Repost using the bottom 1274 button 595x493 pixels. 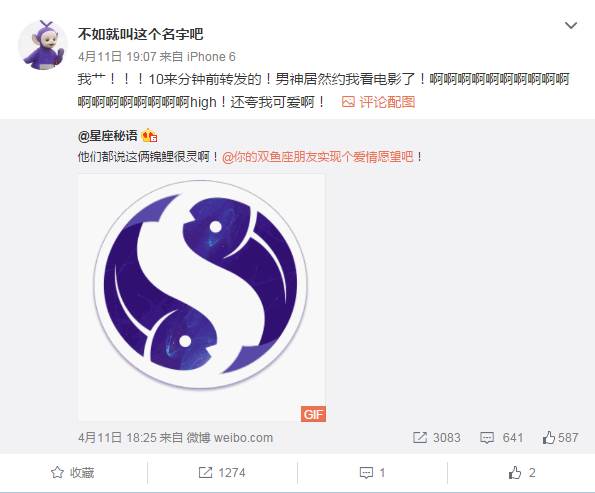222,473
